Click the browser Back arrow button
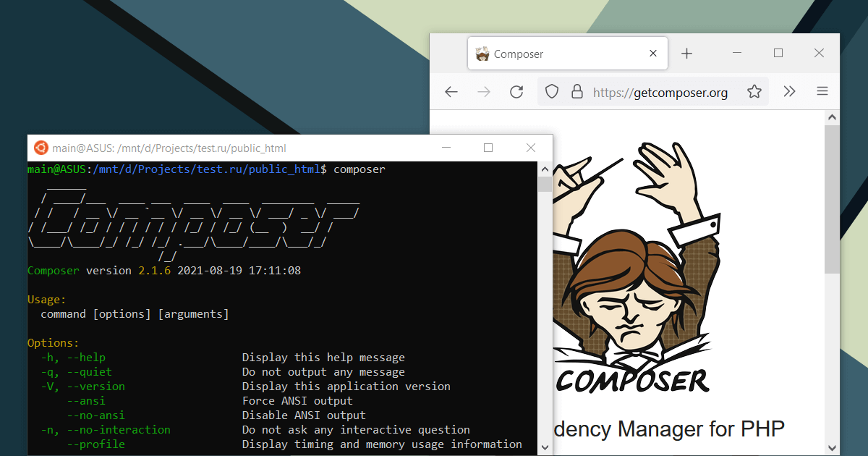The width and height of the screenshot is (868, 456). coord(451,92)
